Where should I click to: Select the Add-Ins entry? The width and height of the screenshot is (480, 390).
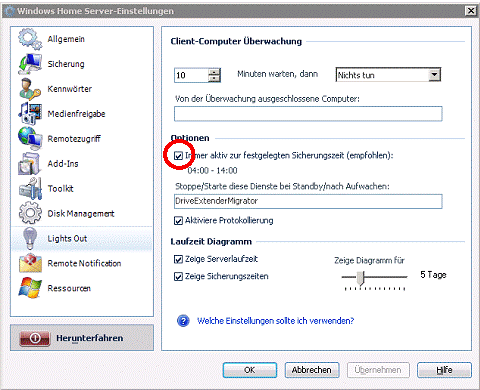[82, 164]
